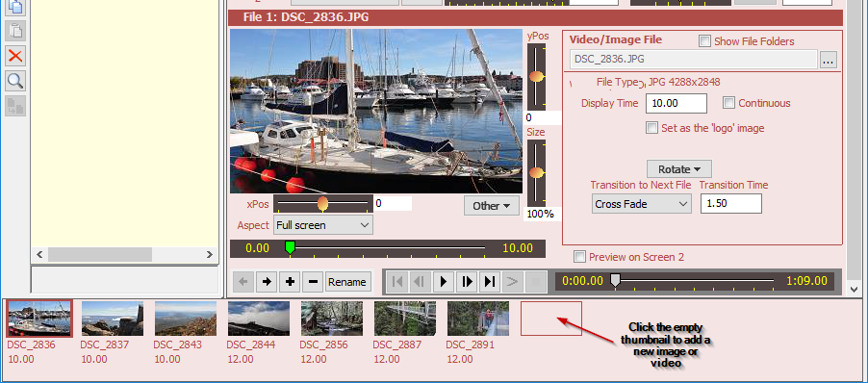
Task: Browse for file with ellipsis button
Action: [829, 60]
